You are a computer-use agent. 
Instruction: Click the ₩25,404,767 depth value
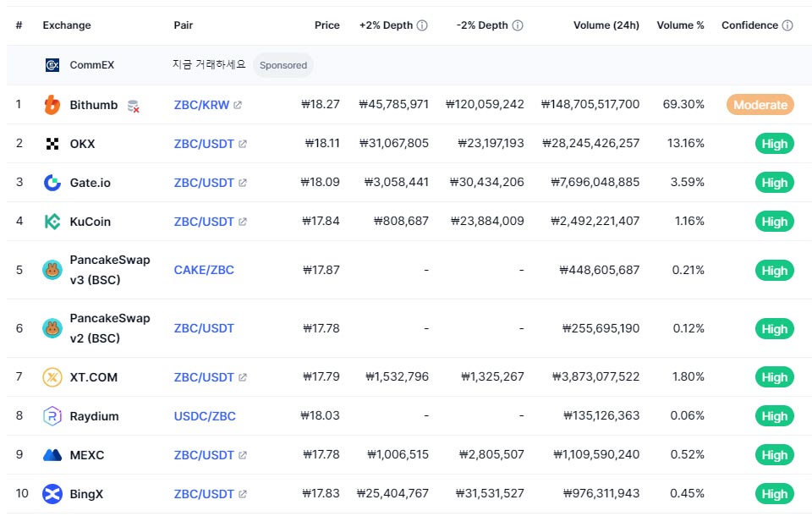[x=392, y=493]
